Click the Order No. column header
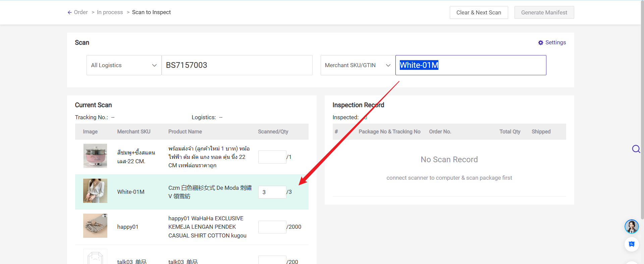Image resolution: width=644 pixels, height=264 pixels. tap(440, 132)
